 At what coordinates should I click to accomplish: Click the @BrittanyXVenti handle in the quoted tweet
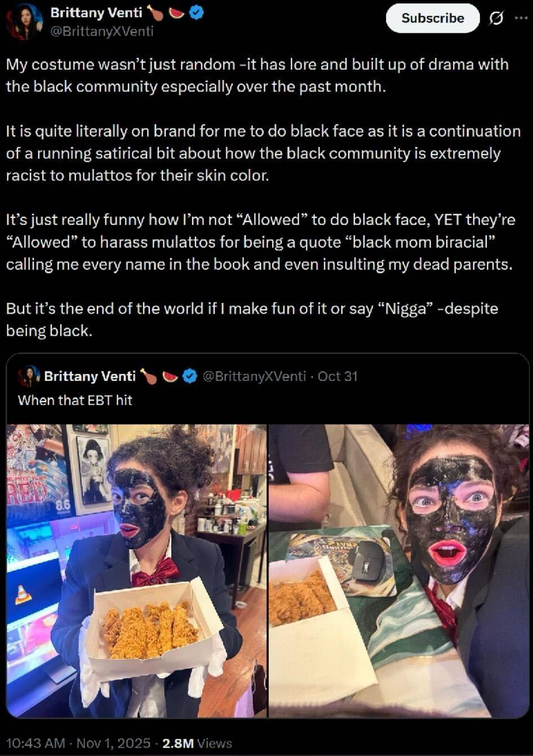coord(254,376)
